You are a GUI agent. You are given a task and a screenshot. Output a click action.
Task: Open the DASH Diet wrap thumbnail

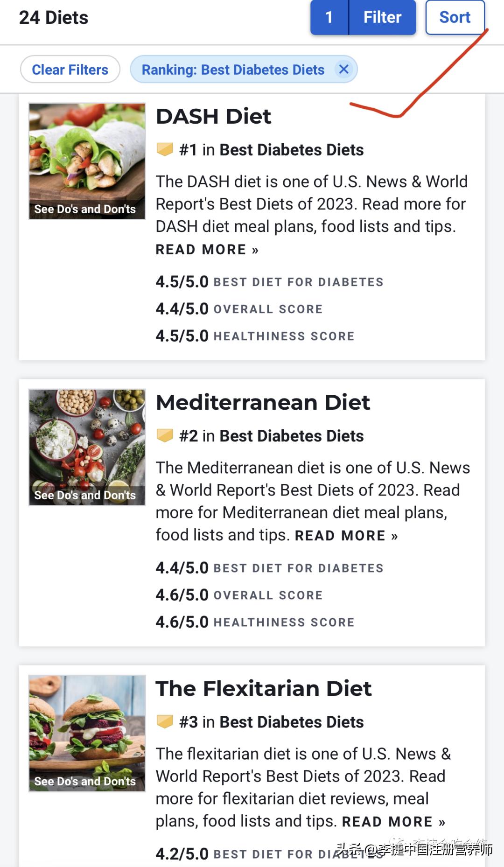pos(87,161)
